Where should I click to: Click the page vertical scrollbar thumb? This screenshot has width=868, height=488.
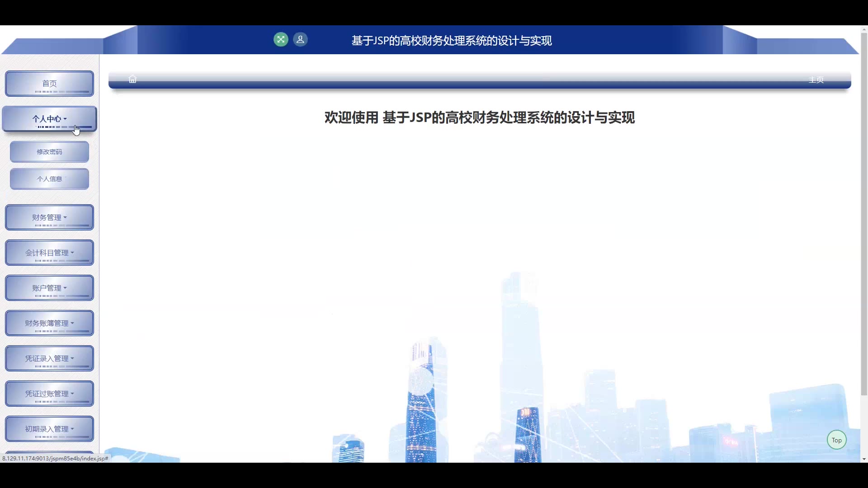click(x=864, y=214)
